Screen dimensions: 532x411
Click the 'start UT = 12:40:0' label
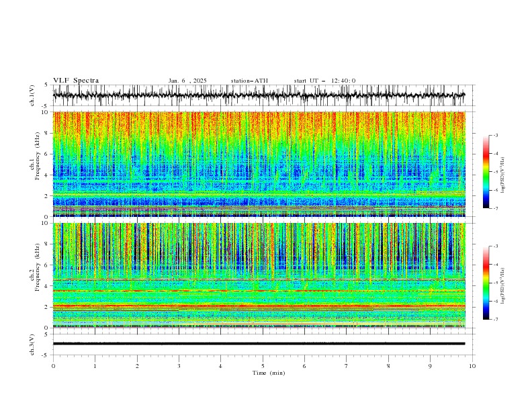(x=324, y=81)
